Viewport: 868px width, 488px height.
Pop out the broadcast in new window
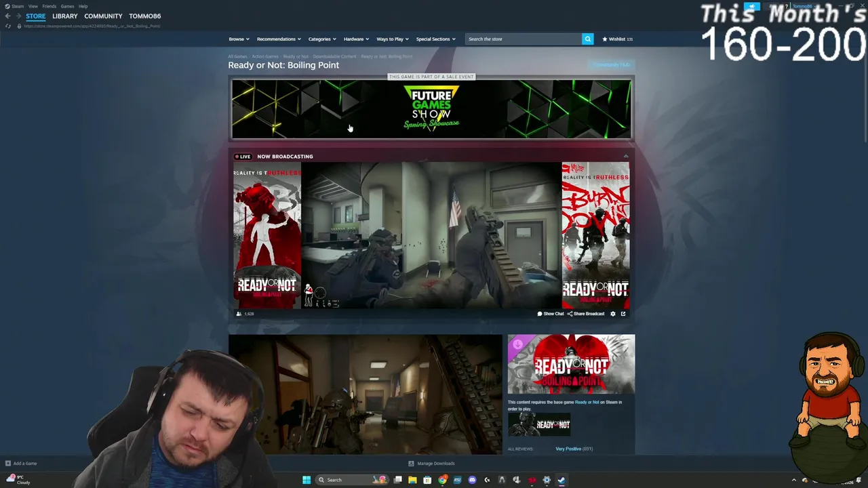click(623, 314)
